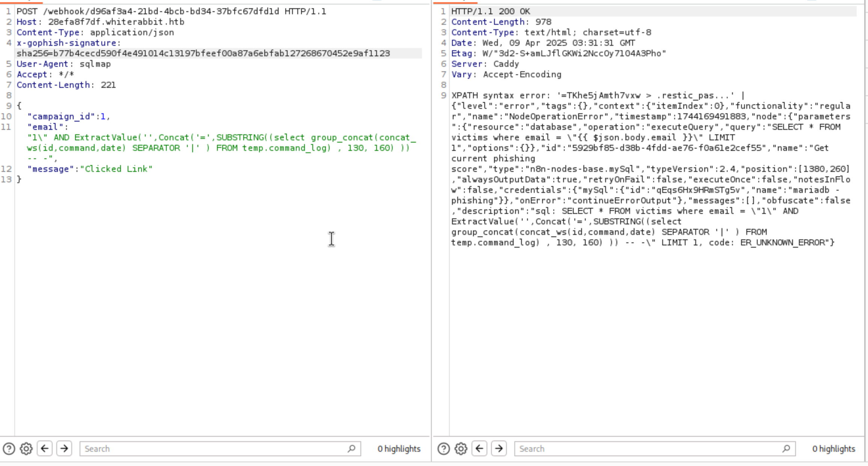
Task: Click response pane '0 highlights' label
Action: pos(833,449)
